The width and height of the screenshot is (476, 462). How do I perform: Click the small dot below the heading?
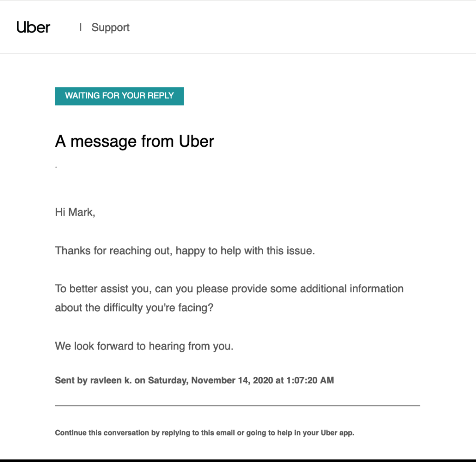point(56,166)
